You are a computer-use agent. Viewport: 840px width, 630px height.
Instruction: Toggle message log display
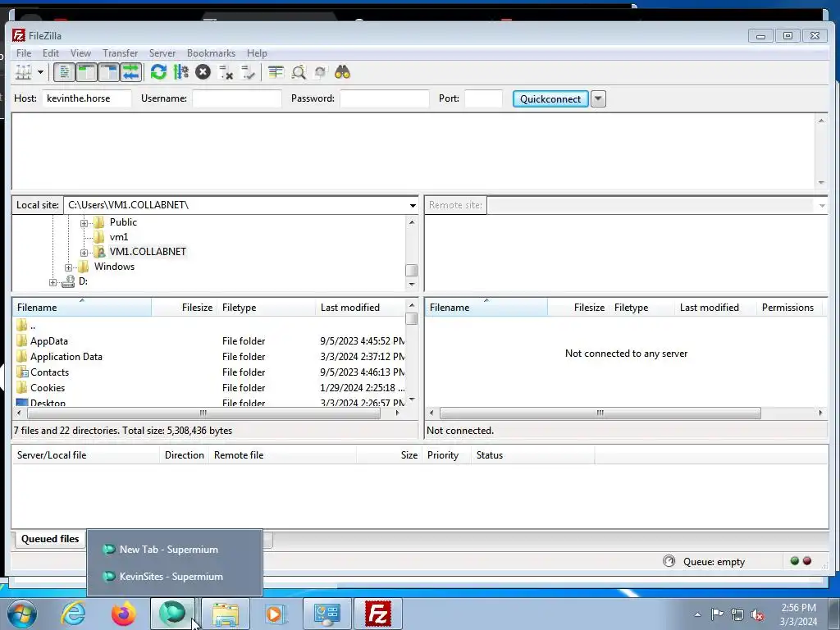click(64, 72)
